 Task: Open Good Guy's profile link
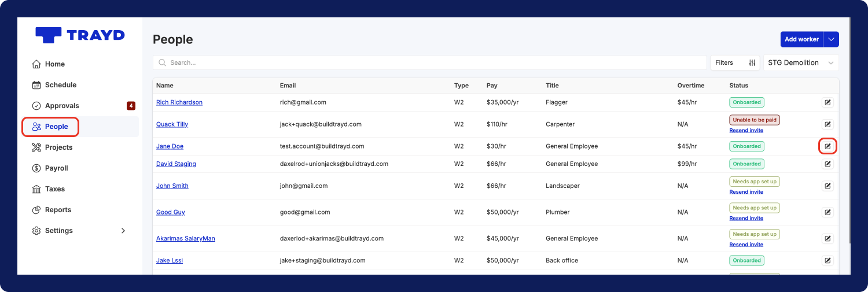pyautogui.click(x=171, y=212)
